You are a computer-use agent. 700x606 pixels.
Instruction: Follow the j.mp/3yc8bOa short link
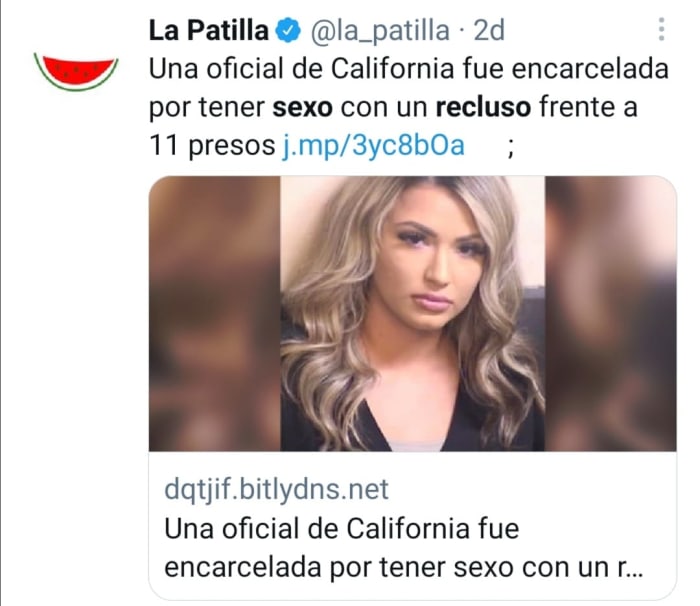pos(374,146)
